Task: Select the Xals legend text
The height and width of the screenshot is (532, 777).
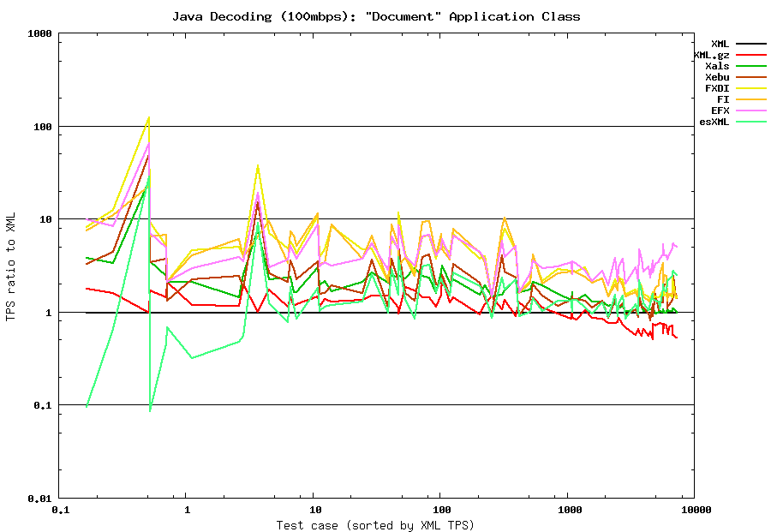Action: point(717,66)
